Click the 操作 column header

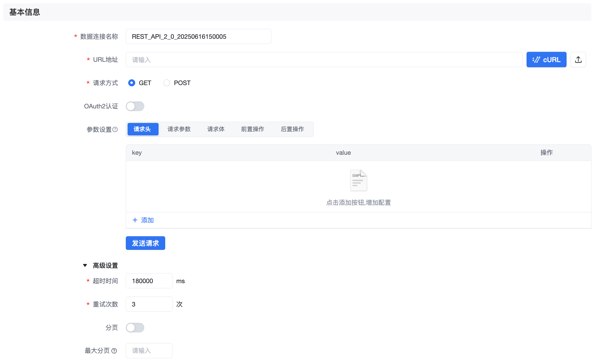point(547,153)
